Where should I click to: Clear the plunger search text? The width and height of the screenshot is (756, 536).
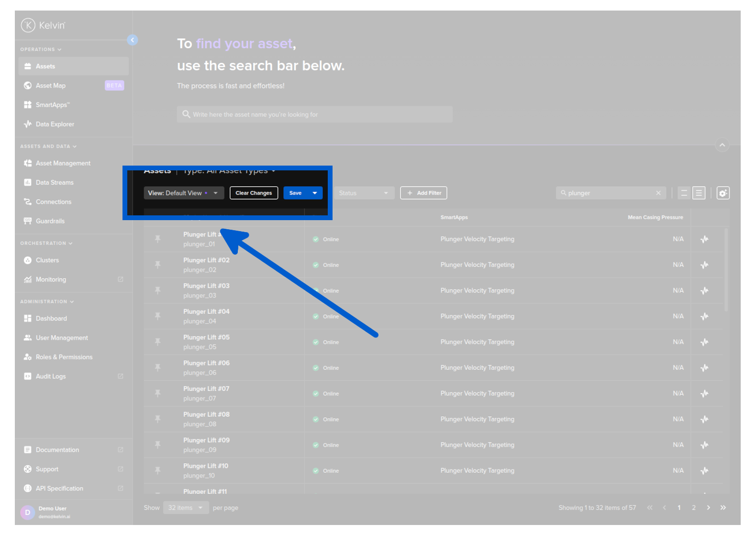click(x=658, y=193)
